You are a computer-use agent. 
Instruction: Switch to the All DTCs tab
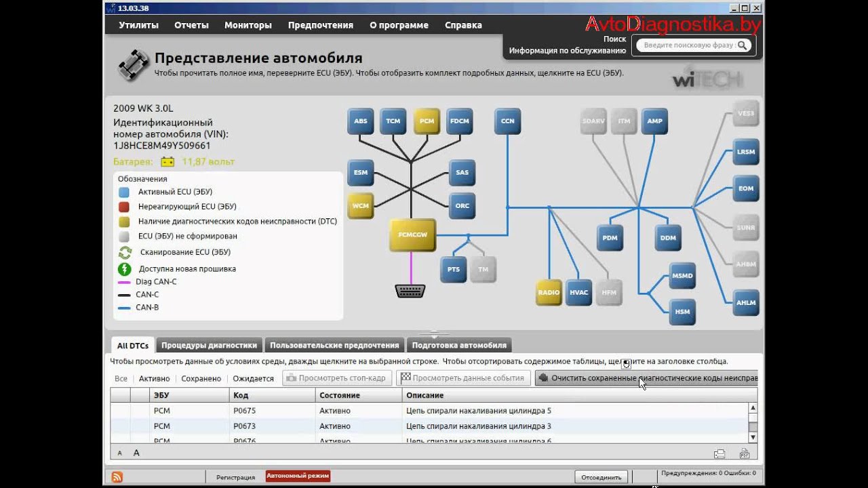133,345
